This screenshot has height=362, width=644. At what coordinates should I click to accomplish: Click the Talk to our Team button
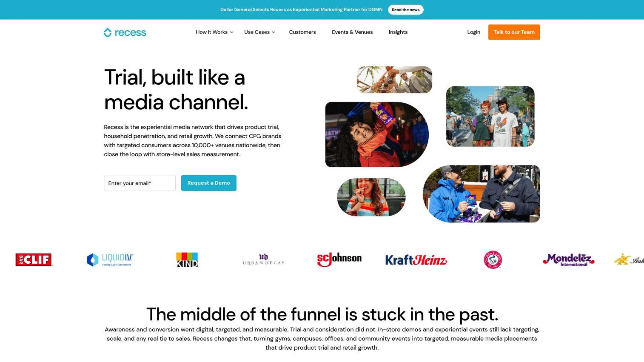pyautogui.click(x=514, y=32)
